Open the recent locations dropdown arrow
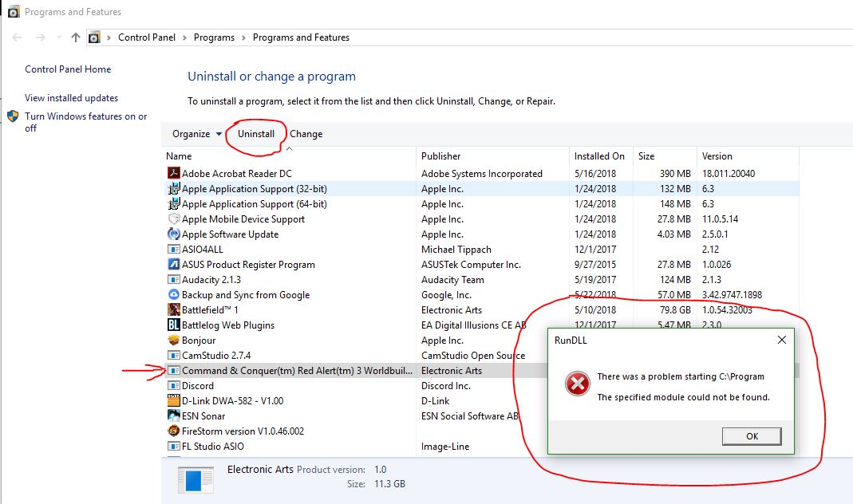853x504 pixels. [x=59, y=37]
